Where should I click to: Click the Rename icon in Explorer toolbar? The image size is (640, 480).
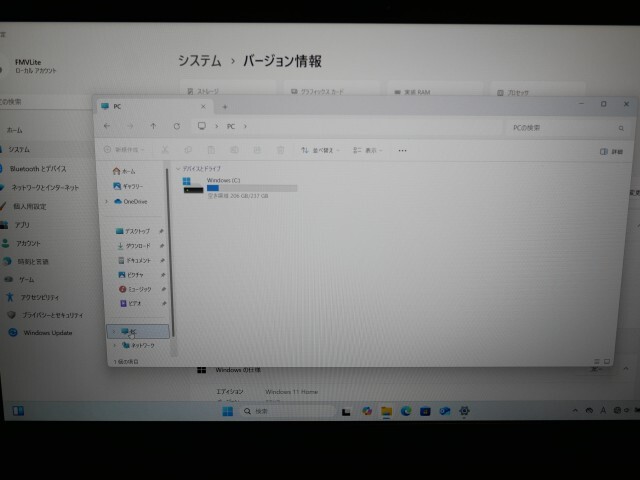[x=234, y=150]
